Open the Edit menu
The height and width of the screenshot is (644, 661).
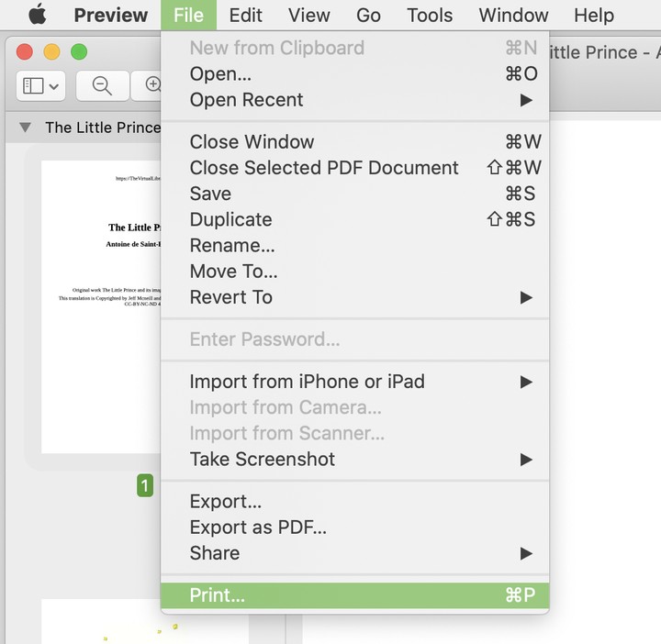click(245, 15)
